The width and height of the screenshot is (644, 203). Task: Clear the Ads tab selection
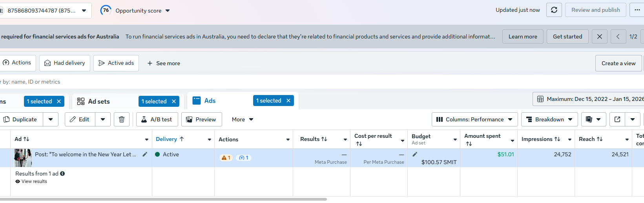point(288,101)
